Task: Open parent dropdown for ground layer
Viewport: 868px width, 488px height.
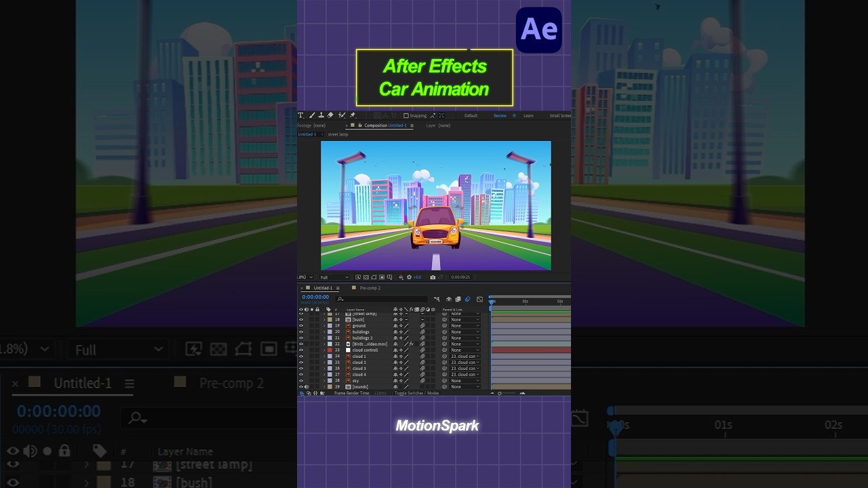Action: (x=465, y=326)
